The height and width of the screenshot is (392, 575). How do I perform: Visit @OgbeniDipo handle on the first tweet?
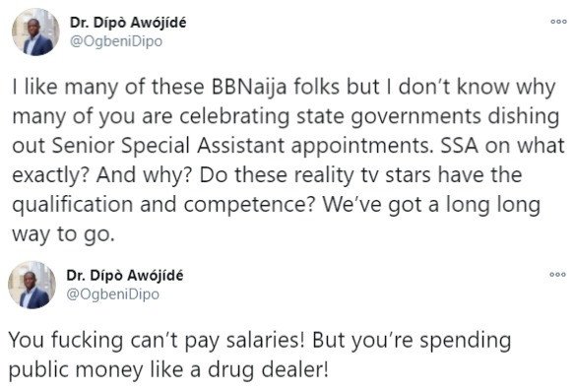pyautogui.click(x=116, y=41)
